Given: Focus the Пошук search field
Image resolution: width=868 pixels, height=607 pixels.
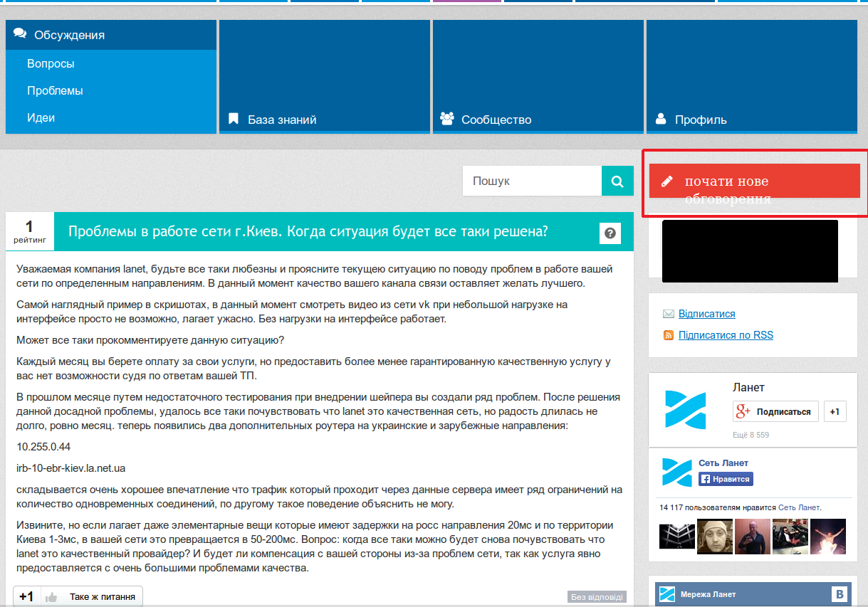Looking at the screenshot, I should click(532, 181).
